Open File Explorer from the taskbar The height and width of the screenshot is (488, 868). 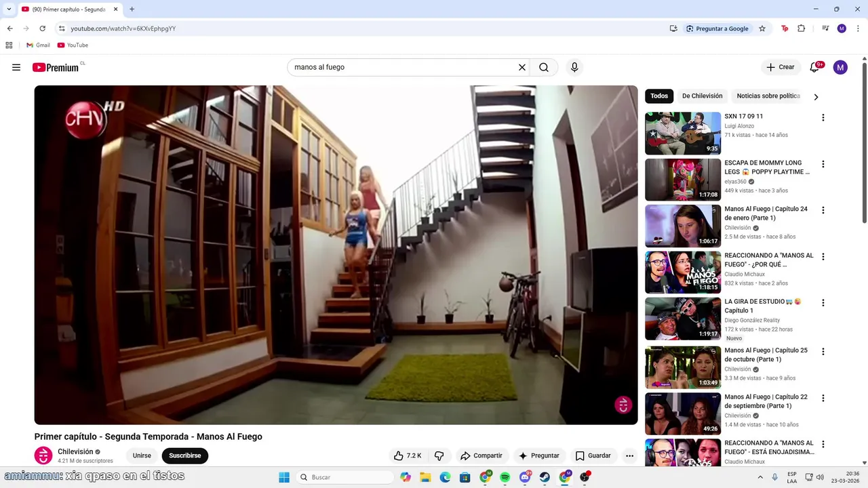tap(425, 477)
